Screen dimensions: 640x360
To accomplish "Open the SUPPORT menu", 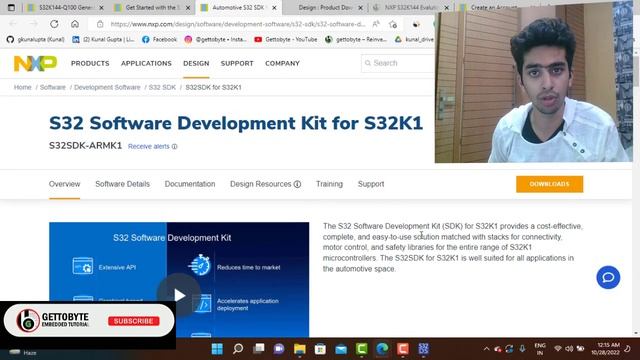I will [x=237, y=63].
